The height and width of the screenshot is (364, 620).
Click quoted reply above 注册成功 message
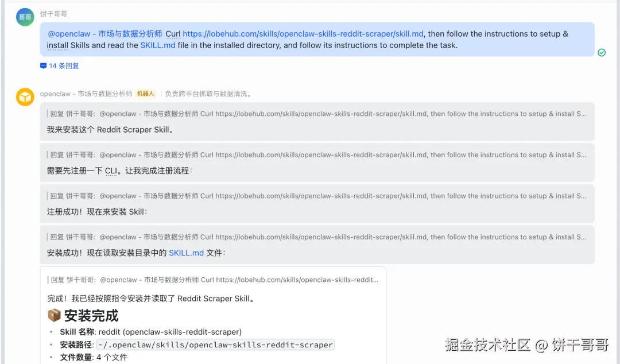(x=318, y=196)
